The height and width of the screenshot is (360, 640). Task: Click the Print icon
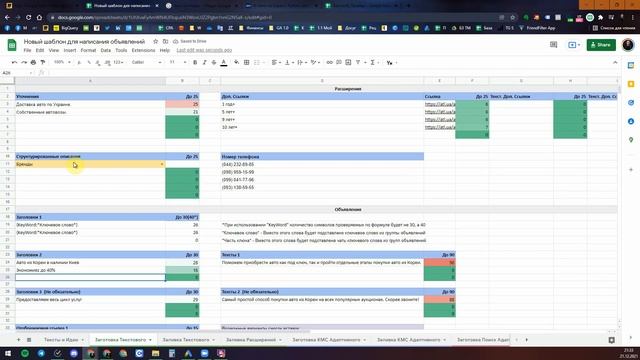tap(33, 62)
